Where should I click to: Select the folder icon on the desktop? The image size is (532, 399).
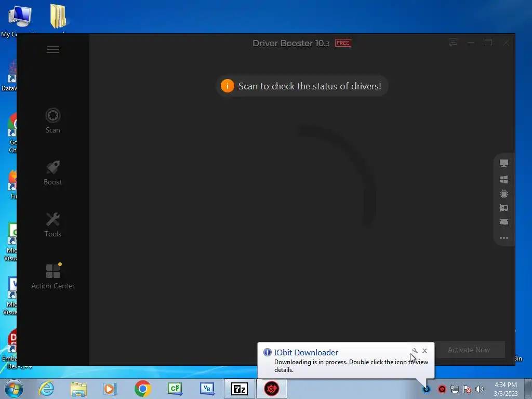point(58,17)
